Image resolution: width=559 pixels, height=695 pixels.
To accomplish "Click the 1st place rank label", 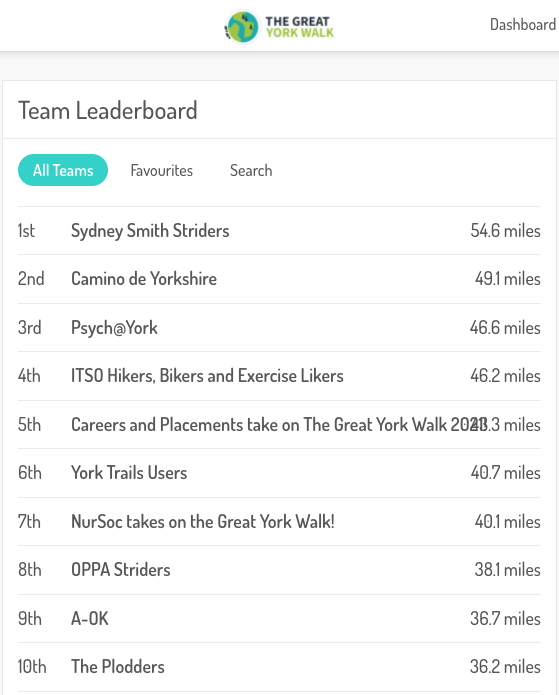I will click(x=26, y=231).
